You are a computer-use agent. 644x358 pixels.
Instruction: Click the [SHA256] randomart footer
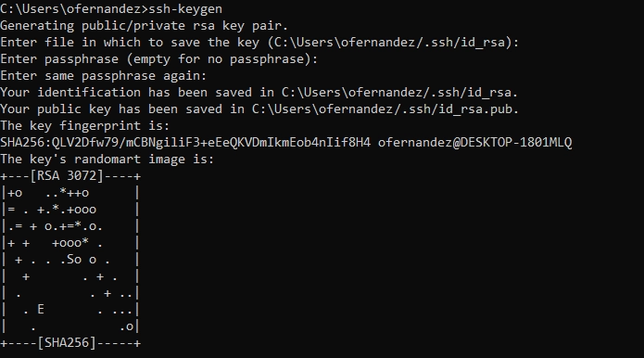pos(67,343)
